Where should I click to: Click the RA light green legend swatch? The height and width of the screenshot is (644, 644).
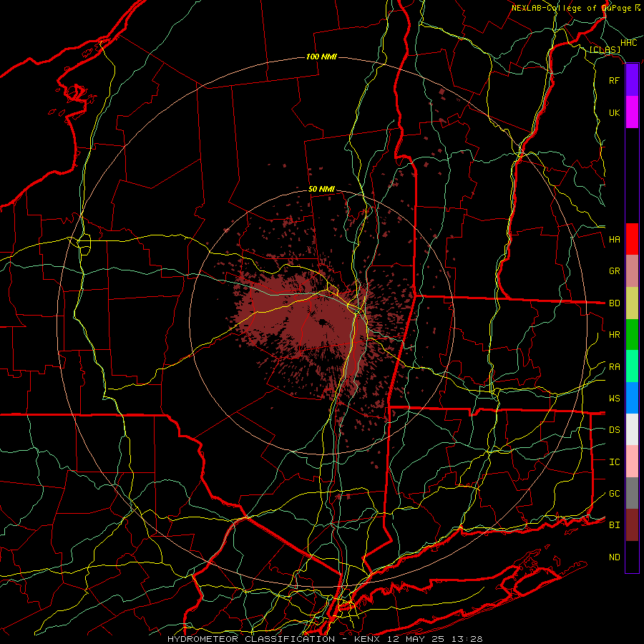632,366
